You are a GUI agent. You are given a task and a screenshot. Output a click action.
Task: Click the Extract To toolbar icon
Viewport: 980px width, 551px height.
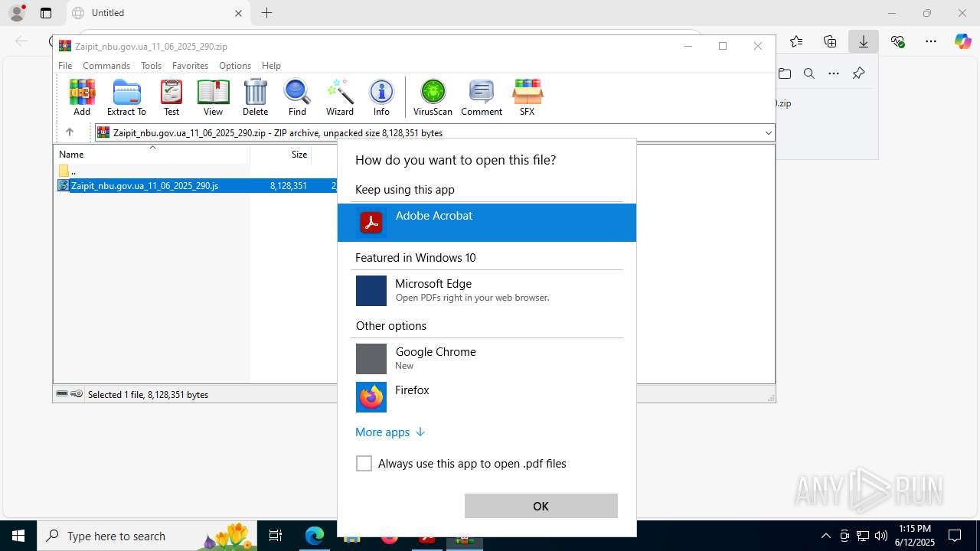(126, 97)
